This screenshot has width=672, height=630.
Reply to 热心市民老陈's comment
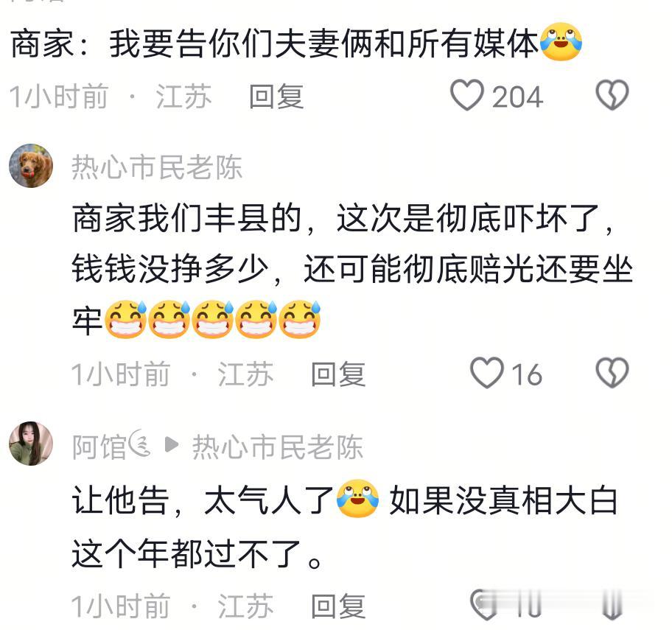(x=338, y=374)
